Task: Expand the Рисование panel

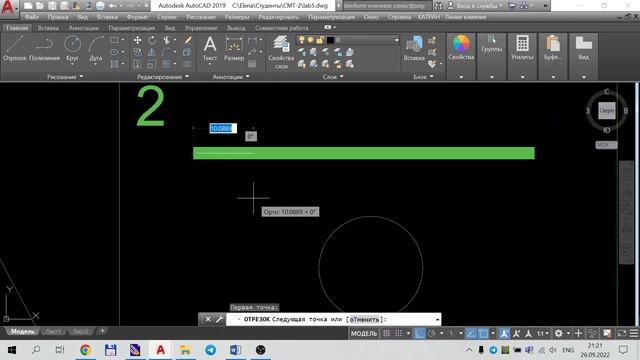Action: 65,77
